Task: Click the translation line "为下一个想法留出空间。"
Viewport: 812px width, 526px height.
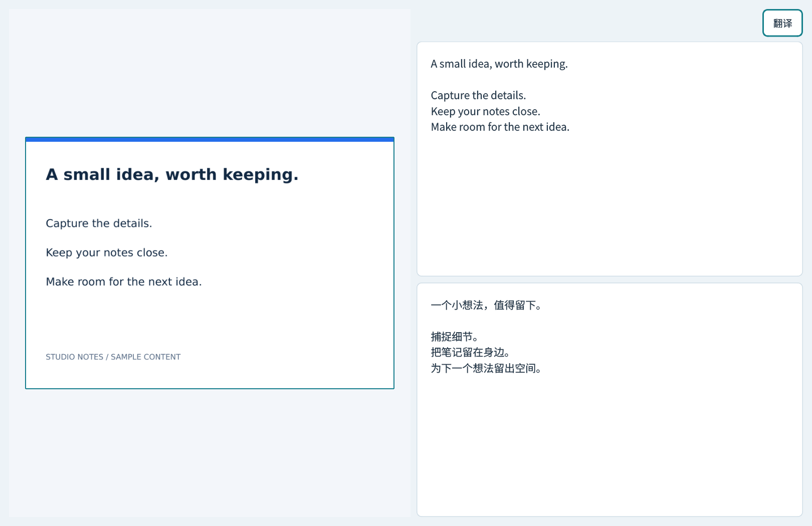Action: tap(486, 368)
